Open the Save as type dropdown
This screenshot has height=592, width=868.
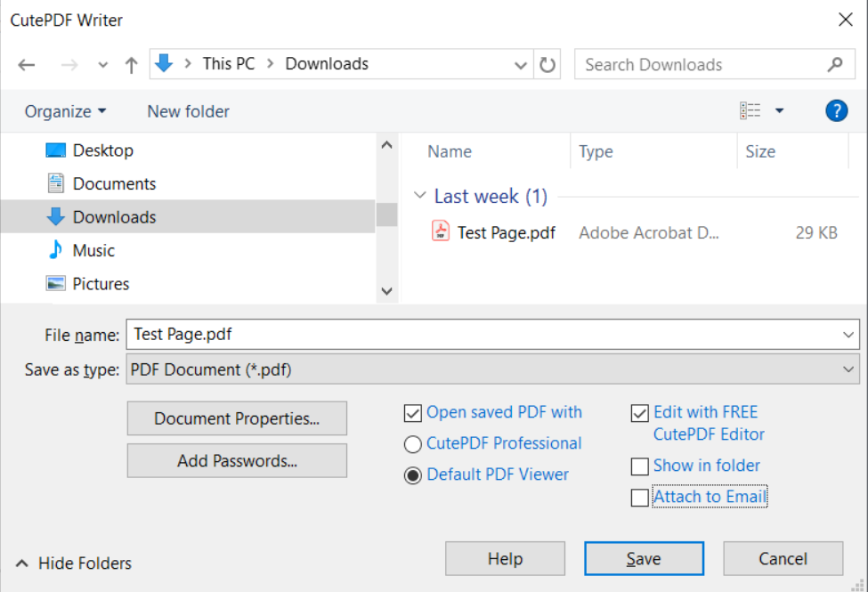pos(849,368)
